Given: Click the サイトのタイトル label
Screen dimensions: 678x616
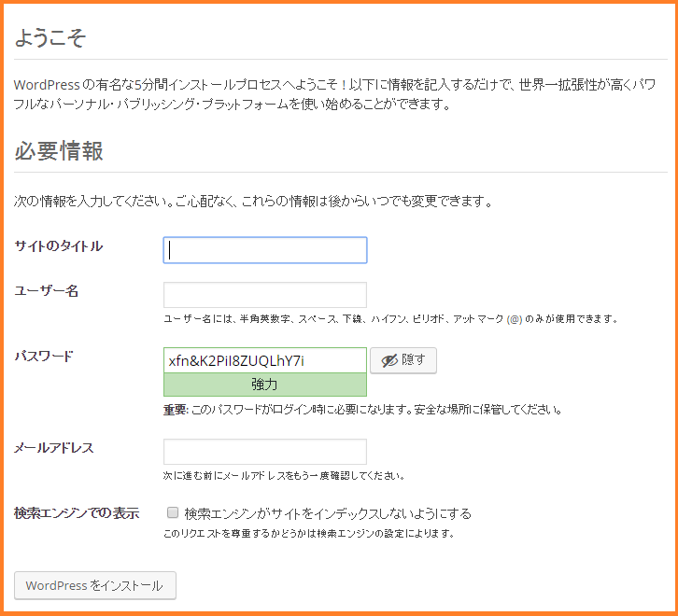Looking at the screenshot, I should click(x=59, y=246).
